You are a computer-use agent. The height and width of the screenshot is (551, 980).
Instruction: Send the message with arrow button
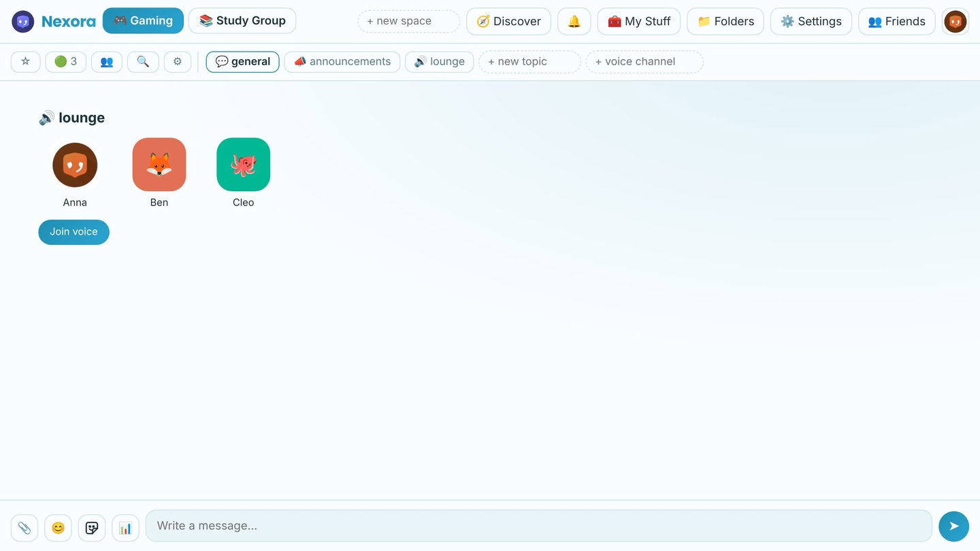tap(953, 526)
